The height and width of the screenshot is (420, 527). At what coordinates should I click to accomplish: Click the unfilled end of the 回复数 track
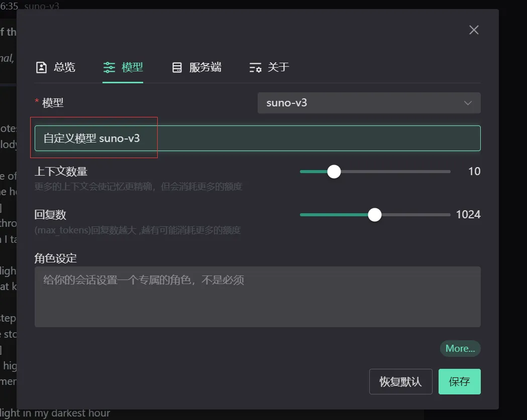pos(442,215)
